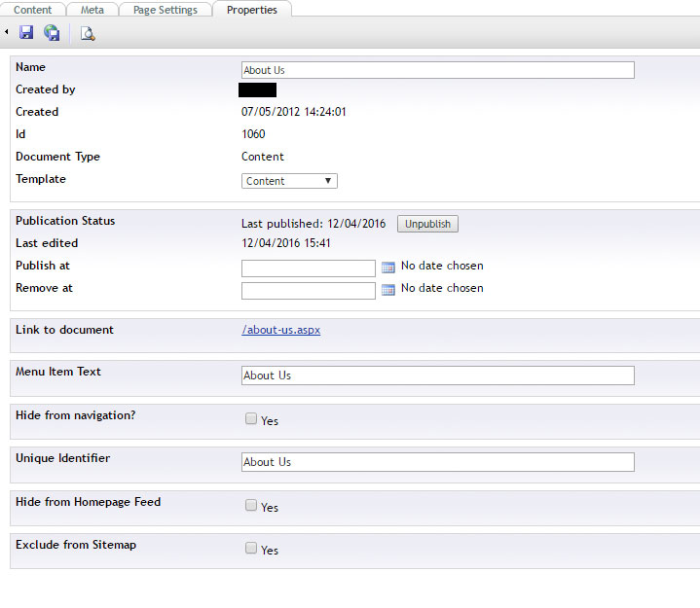Click the Last published: 12/04/2016 text
Screen dimensions: 700x608
click(x=313, y=224)
